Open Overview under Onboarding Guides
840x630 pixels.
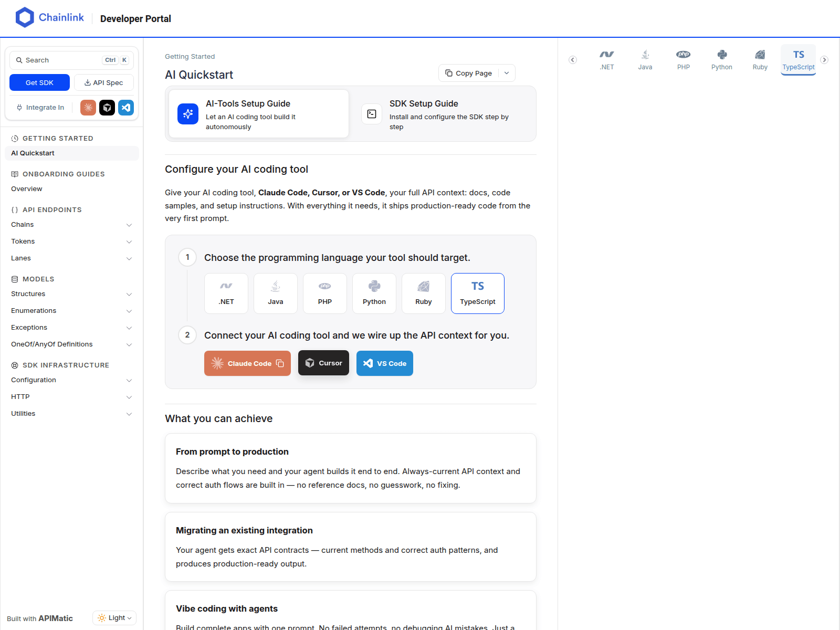tap(72, 189)
